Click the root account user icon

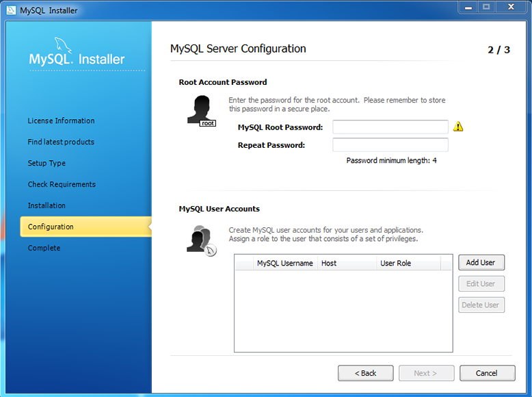202,111
